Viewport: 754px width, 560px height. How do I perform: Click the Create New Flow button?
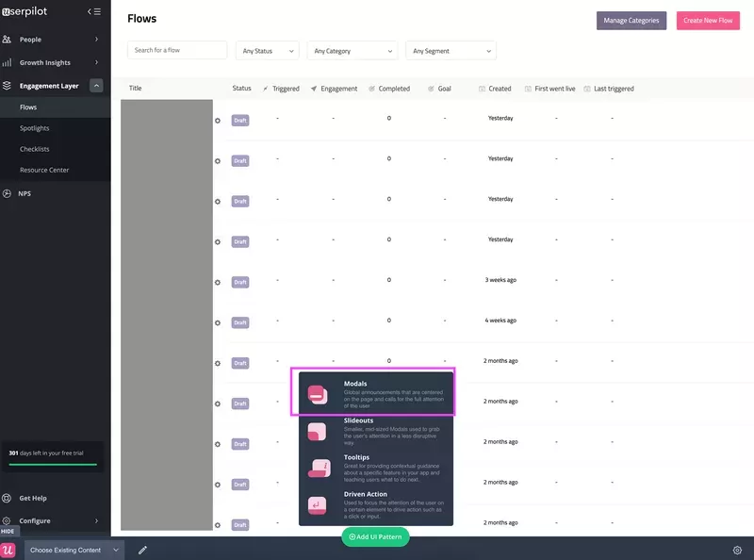click(707, 19)
